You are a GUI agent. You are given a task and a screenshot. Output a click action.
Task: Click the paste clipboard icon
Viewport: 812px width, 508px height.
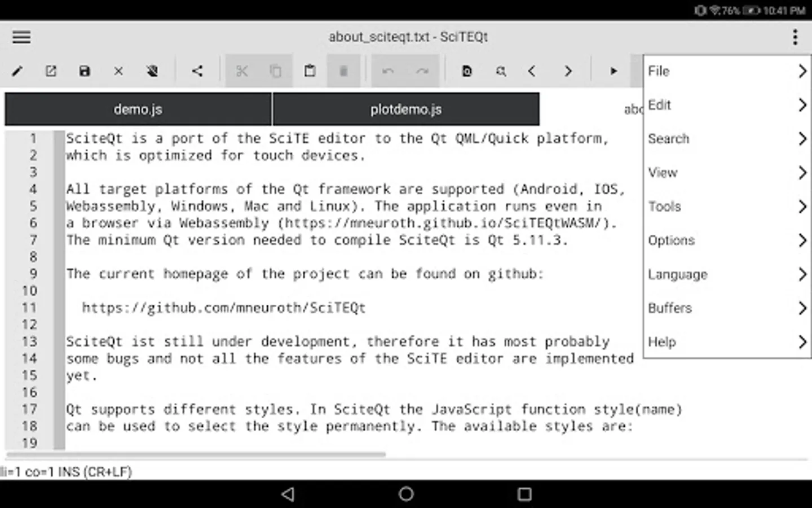pos(310,71)
